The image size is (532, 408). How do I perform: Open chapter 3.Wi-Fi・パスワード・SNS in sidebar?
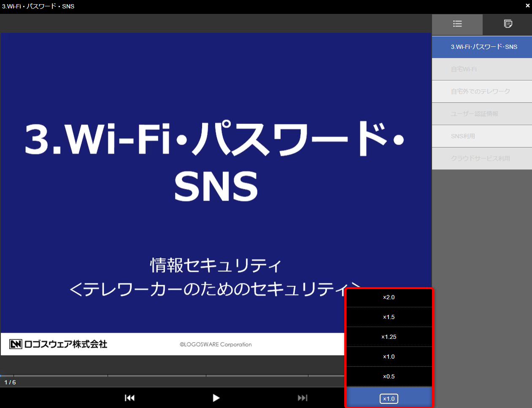pyautogui.click(x=482, y=47)
